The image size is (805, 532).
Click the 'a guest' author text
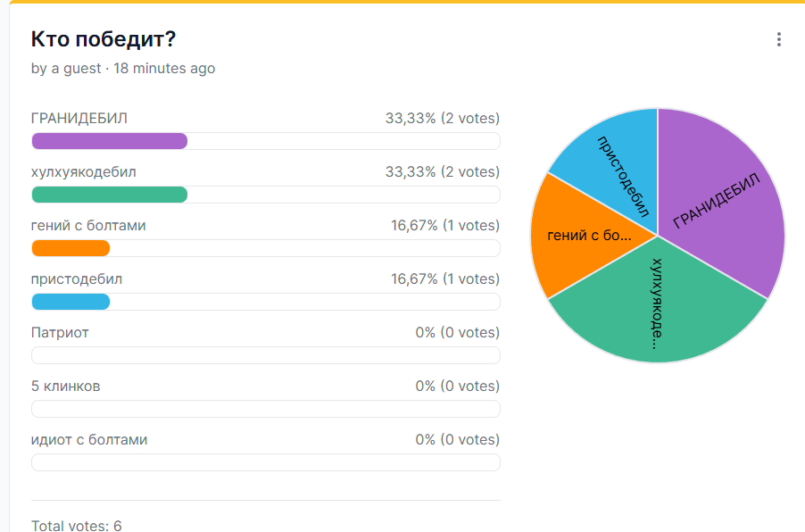(x=76, y=69)
